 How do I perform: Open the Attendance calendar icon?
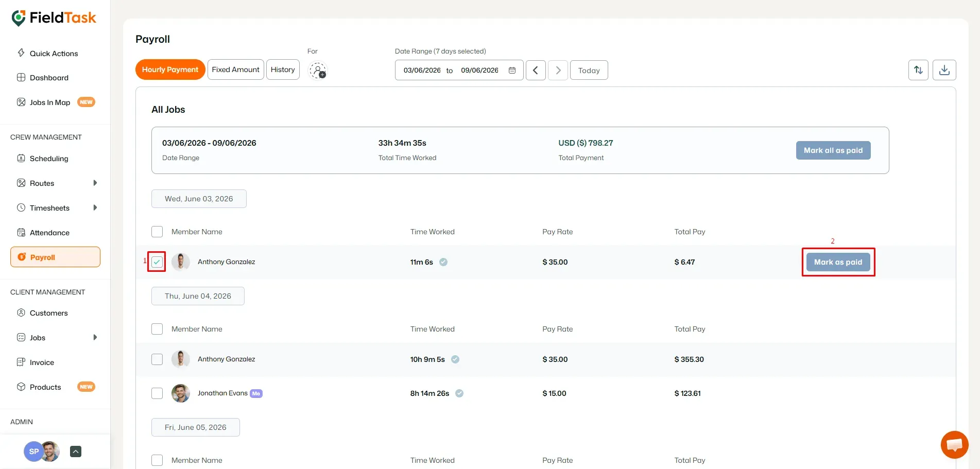click(21, 233)
